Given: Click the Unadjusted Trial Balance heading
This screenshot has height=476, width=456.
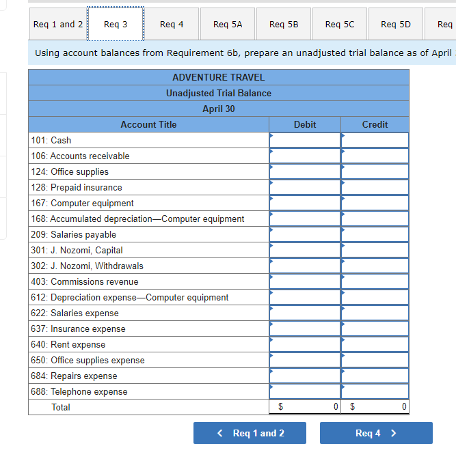Looking at the screenshot, I should [219, 93].
